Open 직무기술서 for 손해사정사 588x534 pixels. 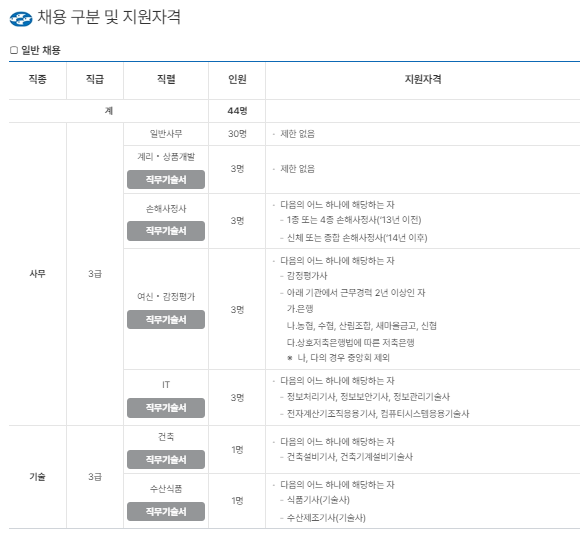(166, 231)
